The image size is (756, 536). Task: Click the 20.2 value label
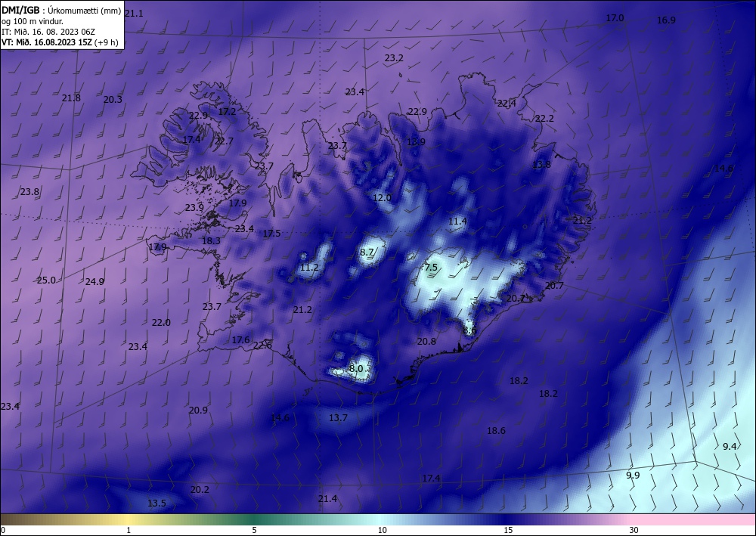click(x=200, y=490)
